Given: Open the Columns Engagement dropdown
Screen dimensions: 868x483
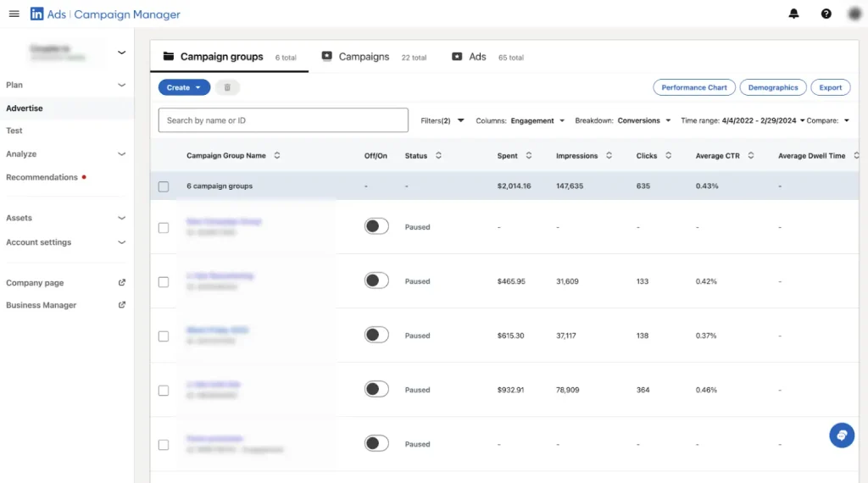Looking at the screenshot, I should [520, 120].
